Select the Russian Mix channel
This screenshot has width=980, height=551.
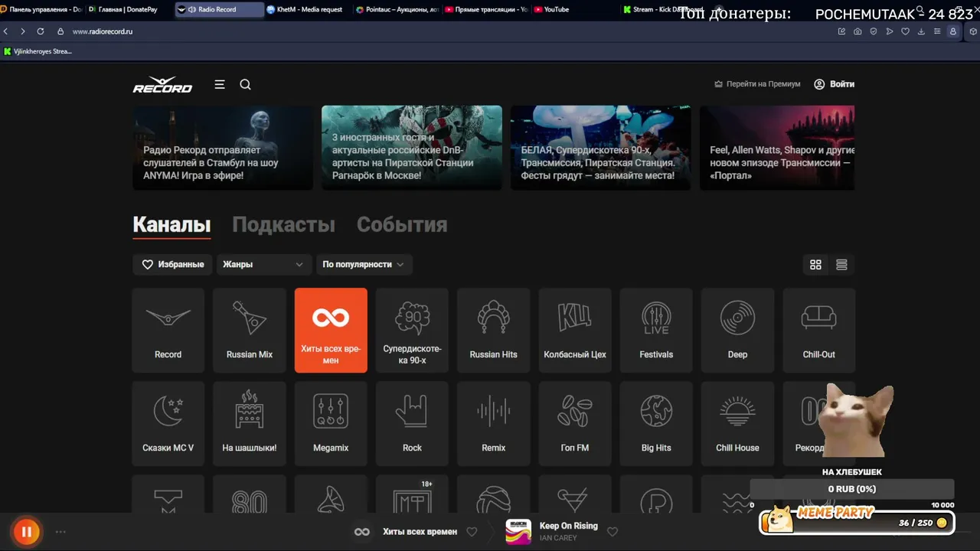point(250,330)
